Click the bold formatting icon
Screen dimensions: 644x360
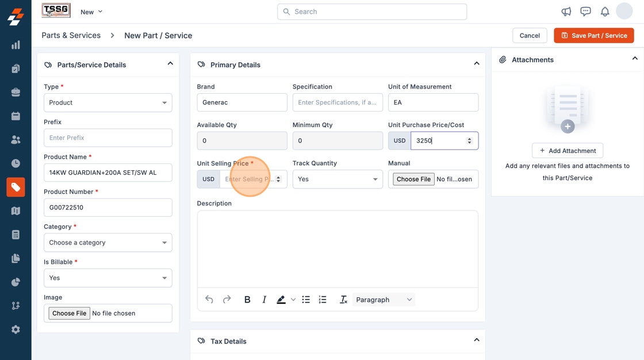247,300
